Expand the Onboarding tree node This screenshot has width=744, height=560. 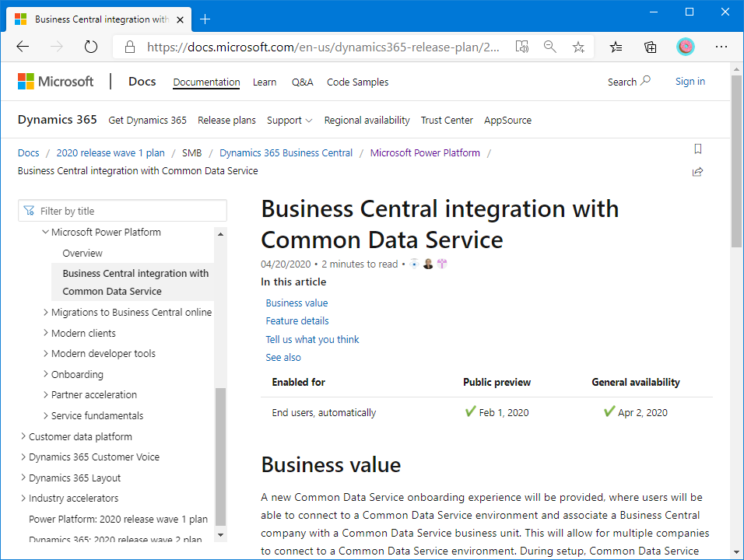coord(46,374)
